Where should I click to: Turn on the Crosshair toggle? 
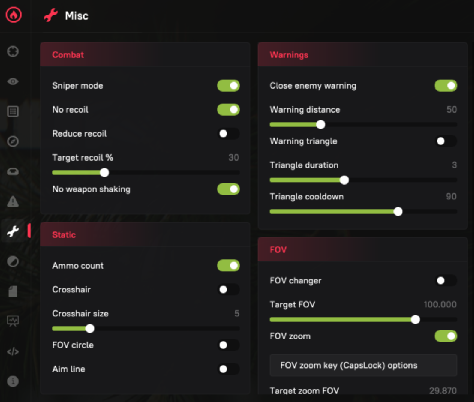pyautogui.click(x=228, y=290)
